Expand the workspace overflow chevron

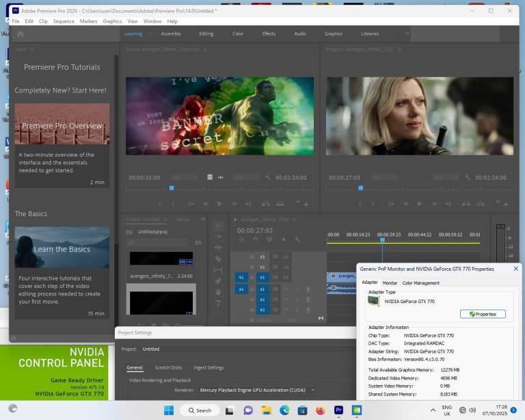tap(407, 34)
